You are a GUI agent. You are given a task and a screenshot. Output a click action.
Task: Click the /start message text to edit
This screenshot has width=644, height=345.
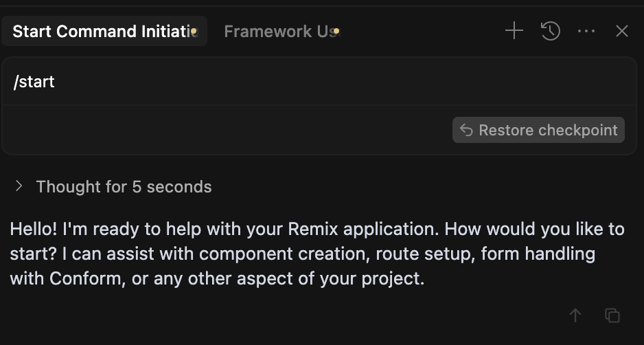coord(34,82)
